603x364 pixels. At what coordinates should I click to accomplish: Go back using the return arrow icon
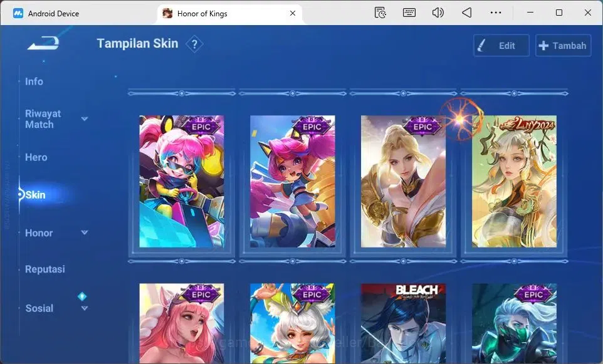(43, 43)
